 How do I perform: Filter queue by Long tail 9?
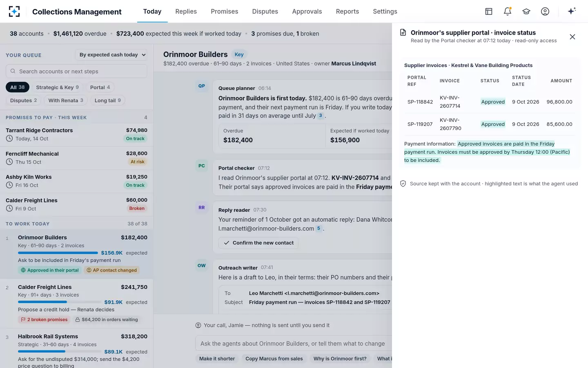coord(107,100)
